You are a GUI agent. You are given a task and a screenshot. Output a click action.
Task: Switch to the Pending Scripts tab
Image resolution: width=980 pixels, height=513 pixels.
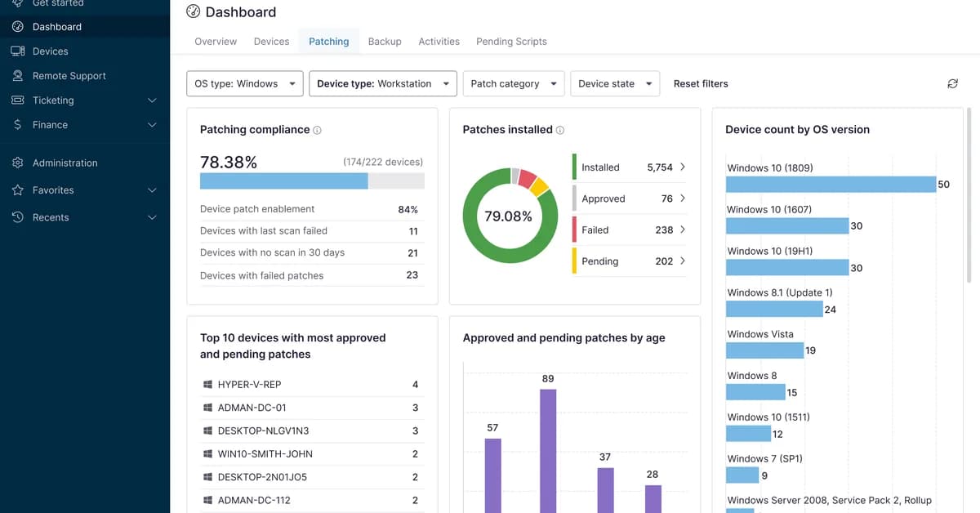[512, 42]
